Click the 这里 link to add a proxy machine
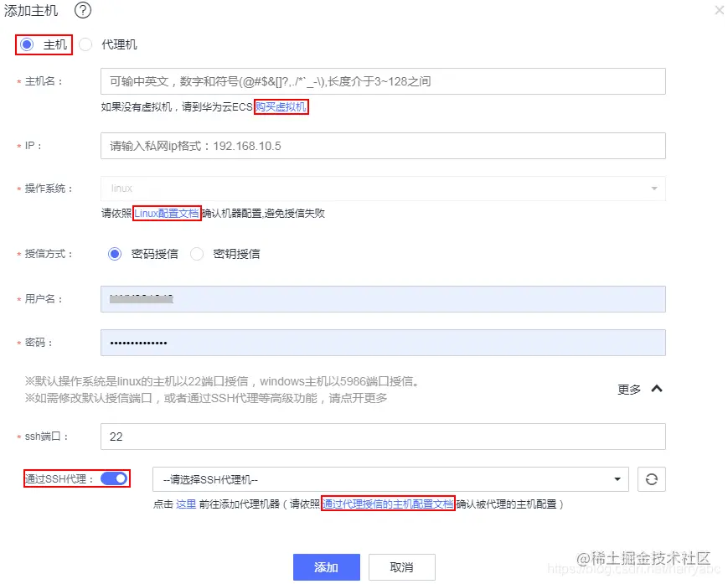Image resolution: width=728 pixels, height=584 pixels. click(x=186, y=504)
